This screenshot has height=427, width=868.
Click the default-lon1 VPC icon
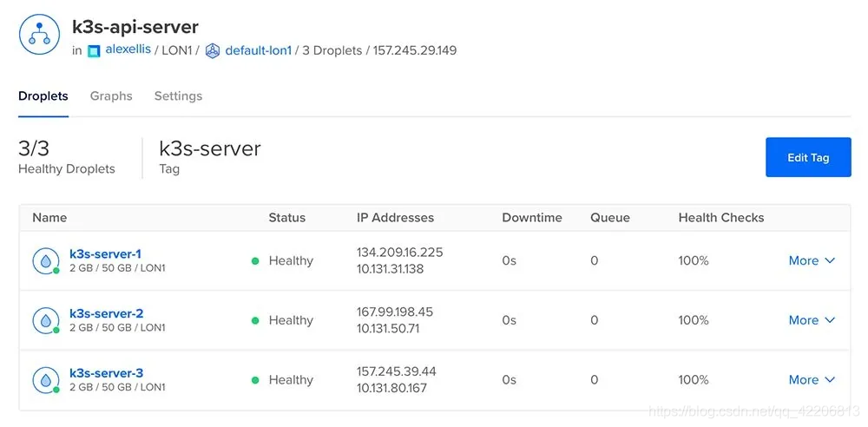click(x=213, y=51)
